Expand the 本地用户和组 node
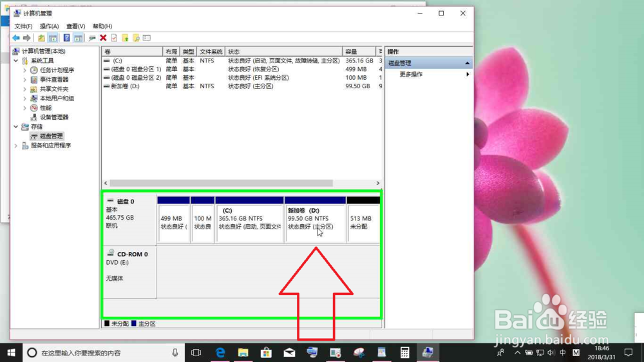The image size is (644, 362). click(24, 98)
